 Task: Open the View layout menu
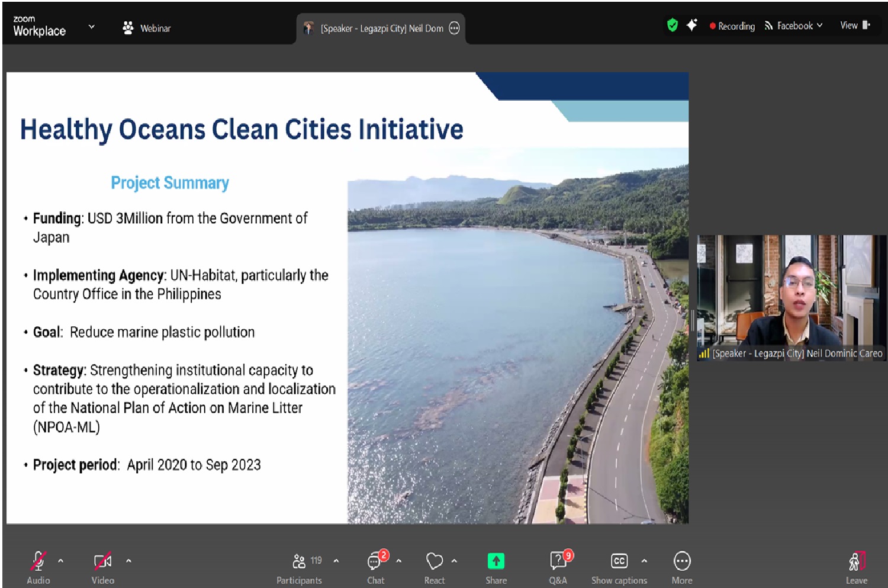point(855,25)
